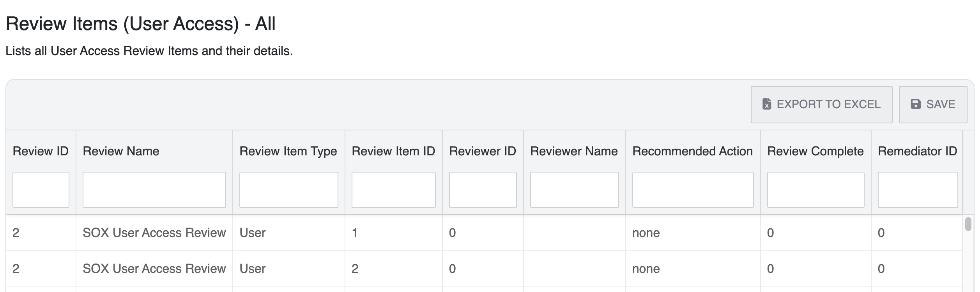The width and height of the screenshot is (980, 292).
Task: Click the Reviewer ID filter input box
Action: click(x=483, y=189)
